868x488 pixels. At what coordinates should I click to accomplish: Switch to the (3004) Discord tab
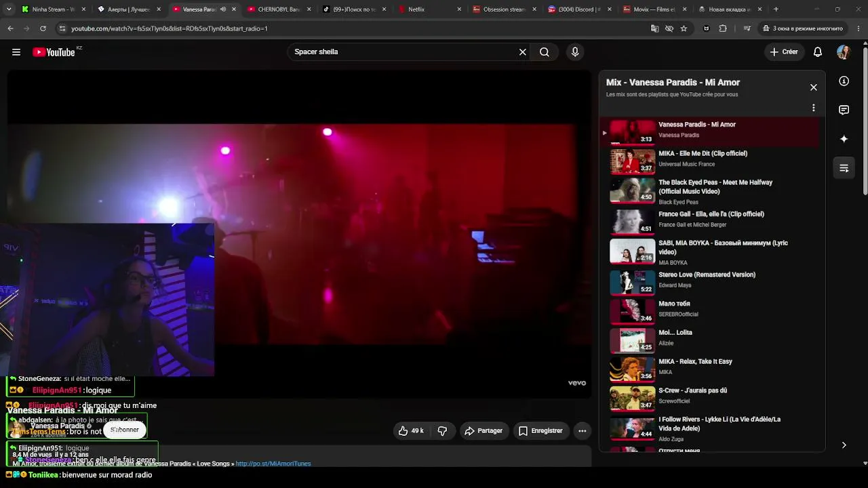578,9
